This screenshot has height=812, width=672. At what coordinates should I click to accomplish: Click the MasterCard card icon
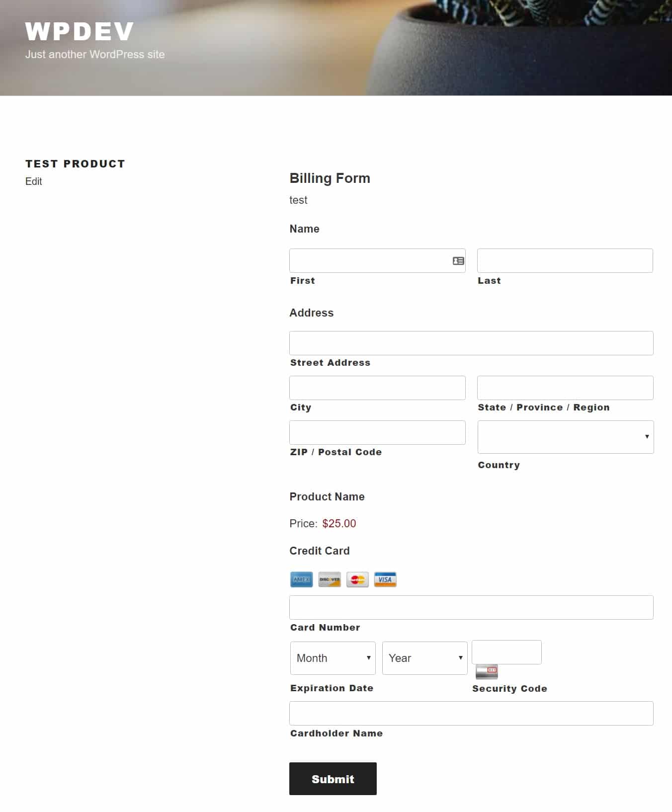pyautogui.click(x=357, y=579)
